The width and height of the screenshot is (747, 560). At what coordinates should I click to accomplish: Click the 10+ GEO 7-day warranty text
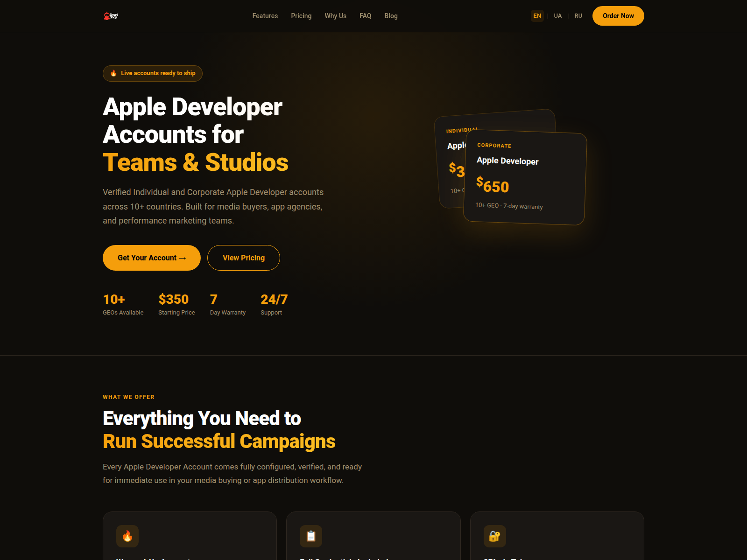509,206
